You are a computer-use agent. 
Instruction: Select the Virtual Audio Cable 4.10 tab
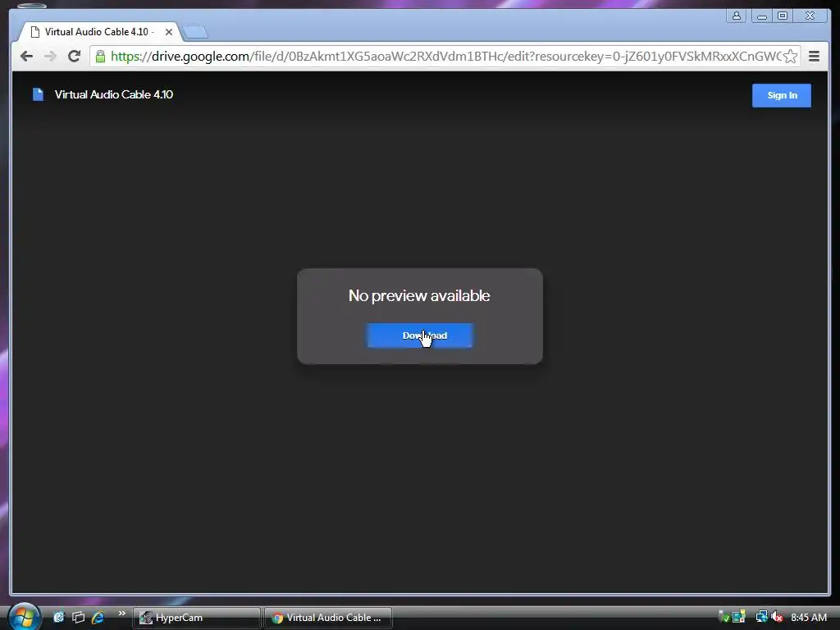[100, 32]
